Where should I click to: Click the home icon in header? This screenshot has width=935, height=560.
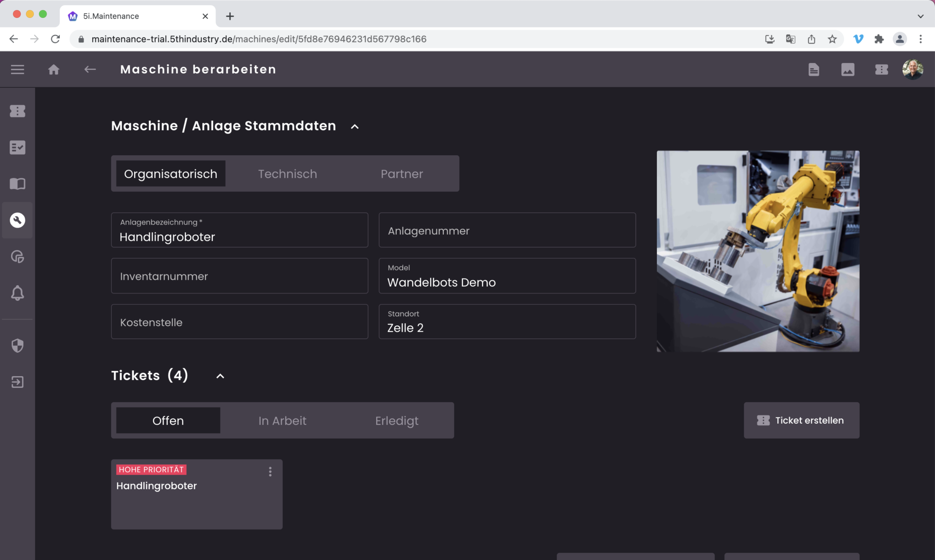coord(54,69)
